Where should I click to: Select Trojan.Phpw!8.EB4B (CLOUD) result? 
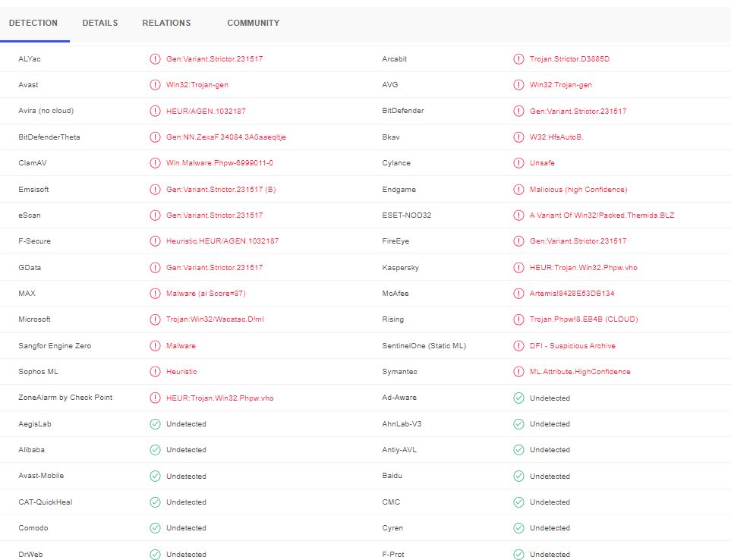pos(584,319)
